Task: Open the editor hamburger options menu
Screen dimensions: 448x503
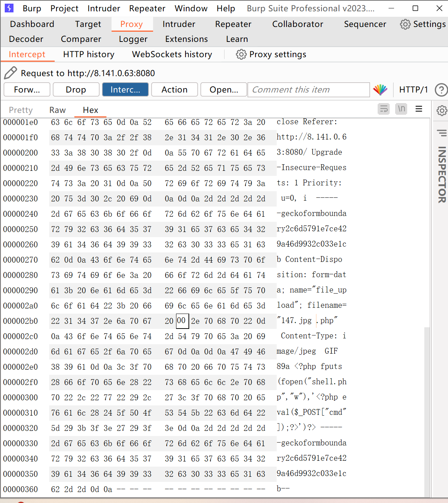Action: pyautogui.click(x=419, y=109)
